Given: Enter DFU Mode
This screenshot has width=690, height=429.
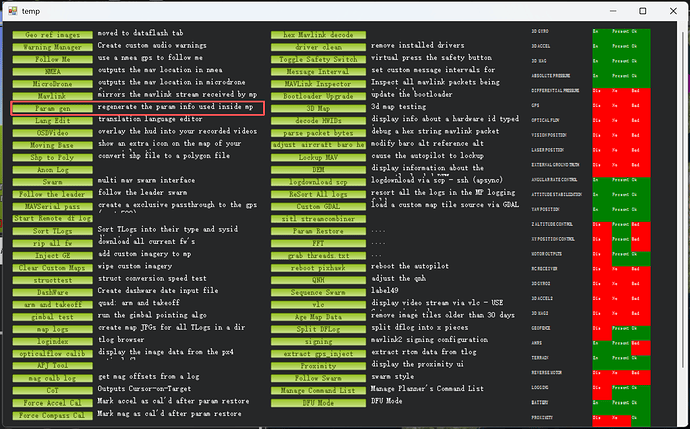Looking at the screenshot, I should tap(318, 403).
